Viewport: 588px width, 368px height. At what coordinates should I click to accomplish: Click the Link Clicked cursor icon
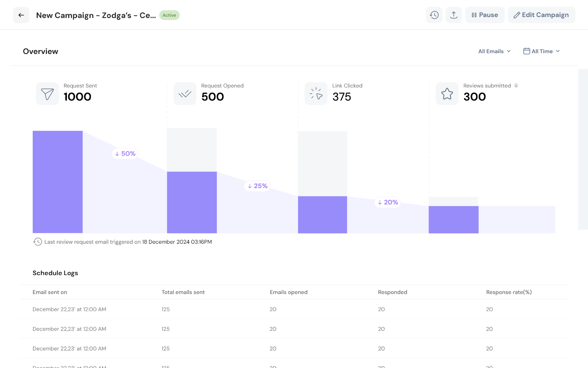pos(316,94)
